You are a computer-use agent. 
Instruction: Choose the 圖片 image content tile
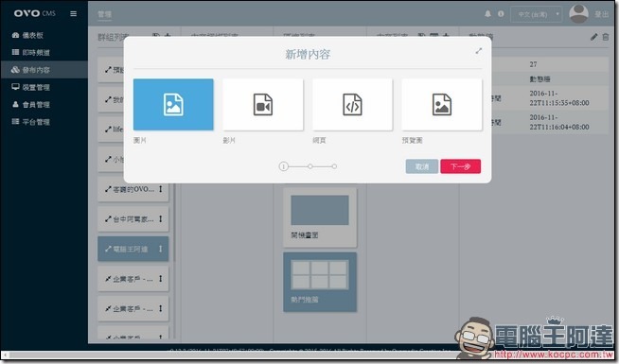click(x=173, y=105)
